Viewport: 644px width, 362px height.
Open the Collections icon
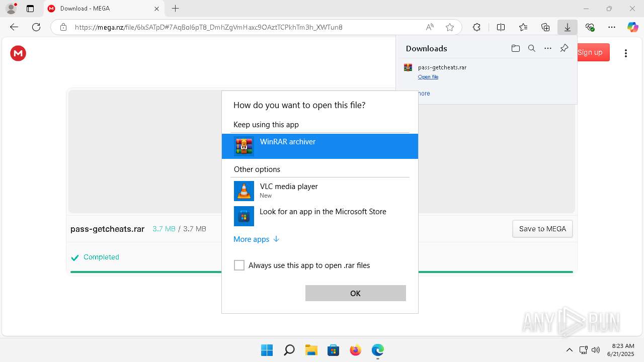pos(545,27)
